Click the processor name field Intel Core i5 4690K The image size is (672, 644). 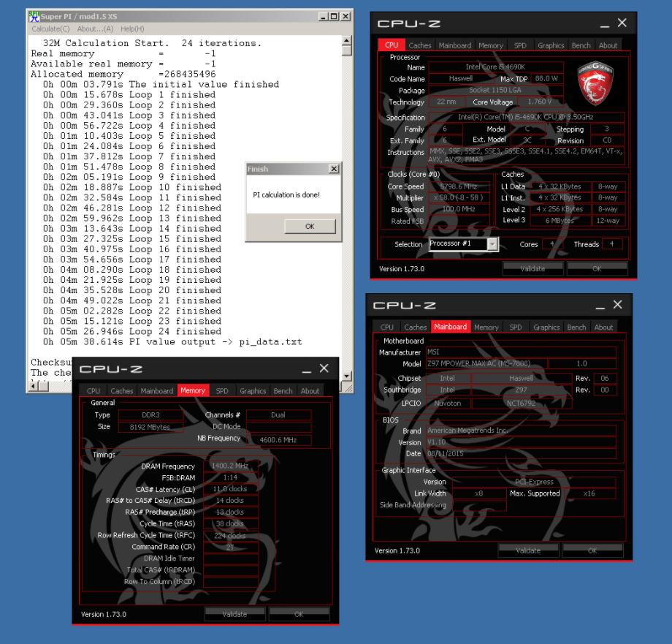(495, 67)
